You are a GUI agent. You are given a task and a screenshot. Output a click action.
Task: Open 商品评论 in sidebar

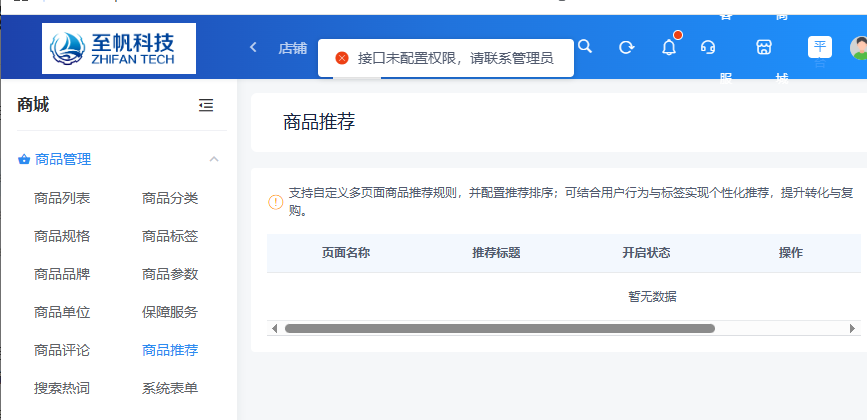coord(62,350)
